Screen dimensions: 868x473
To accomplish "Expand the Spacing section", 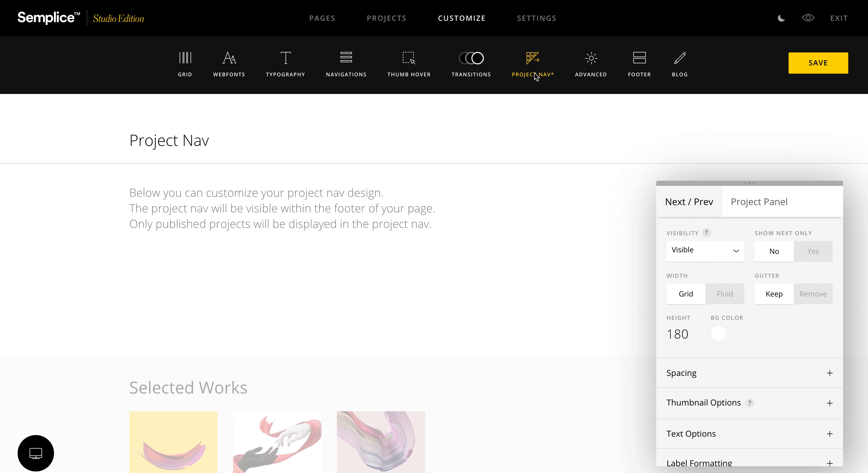I will [749, 373].
